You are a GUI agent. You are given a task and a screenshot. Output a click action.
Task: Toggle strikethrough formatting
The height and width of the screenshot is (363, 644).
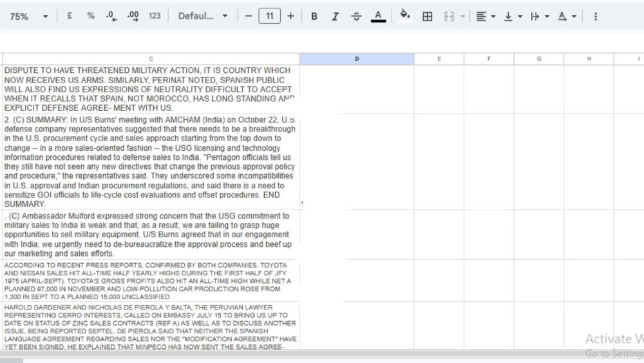pos(356,16)
